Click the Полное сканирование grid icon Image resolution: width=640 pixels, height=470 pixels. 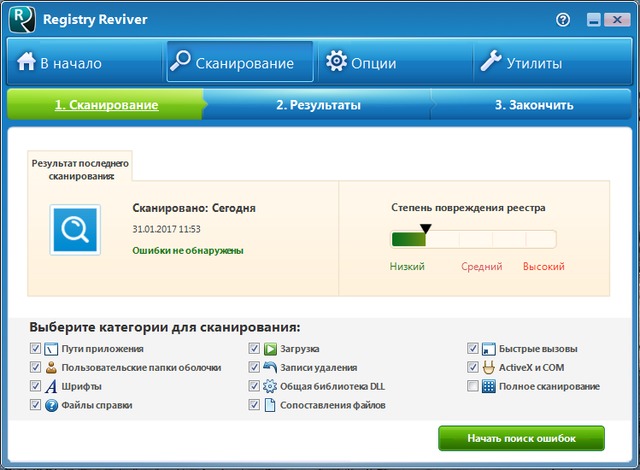pos(489,386)
